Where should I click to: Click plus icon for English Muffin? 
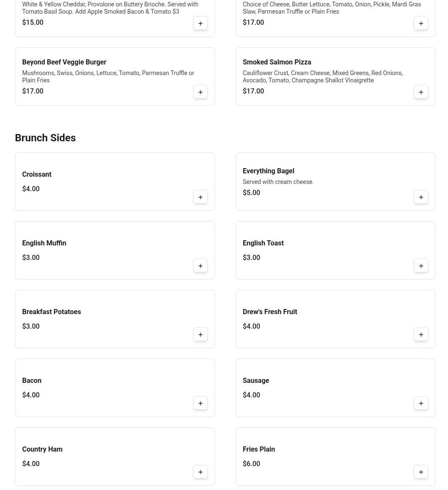(201, 266)
